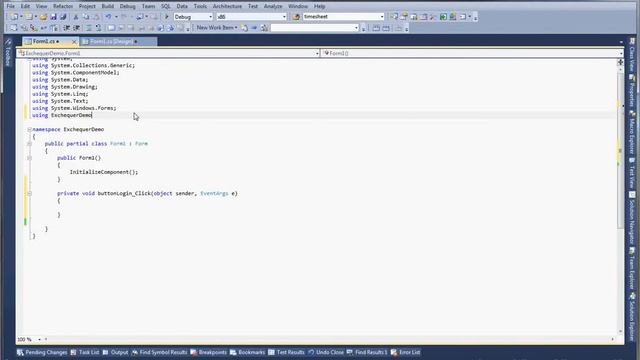This screenshot has height=360, width=640.
Task: Click the Uncomment Selection icon
Action: [98, 28]
